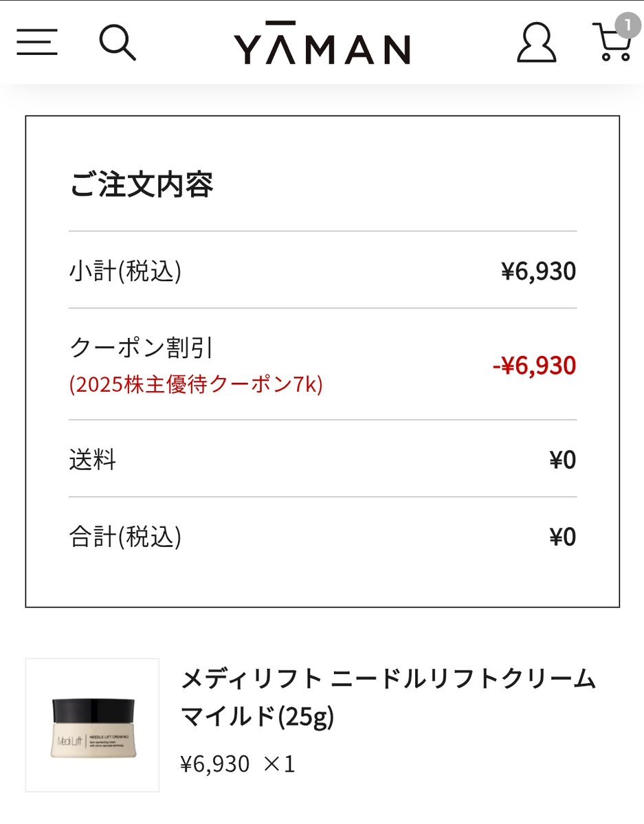The height and width of the screenshot is (824, 644).
Task: View the shopping cart
Action: click(x=610, y=44)
